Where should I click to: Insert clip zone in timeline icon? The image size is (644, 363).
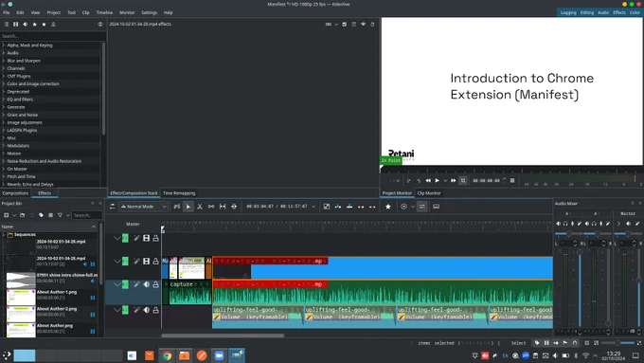coord(338,207)
